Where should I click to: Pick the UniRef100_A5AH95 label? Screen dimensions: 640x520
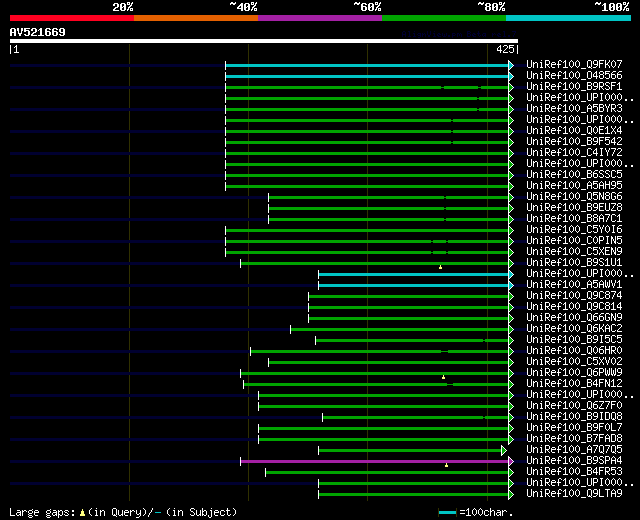coord(574,185)
